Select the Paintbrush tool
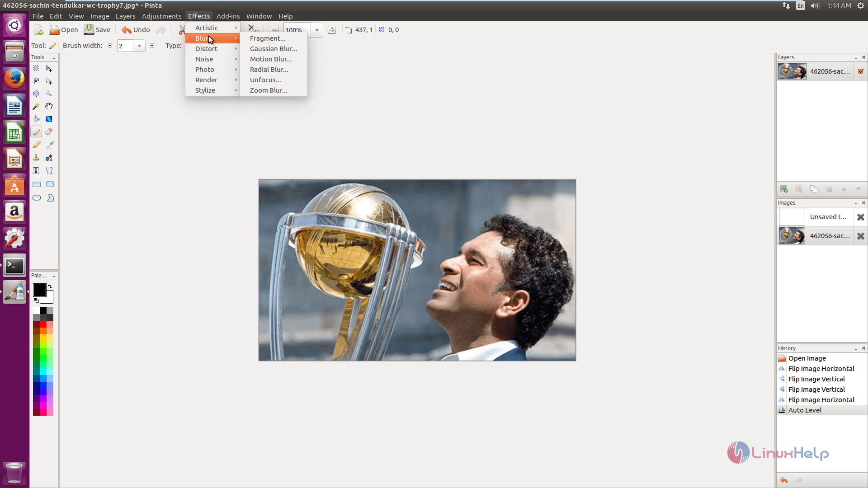The image size is (868, 488). [x=36, y=132]
